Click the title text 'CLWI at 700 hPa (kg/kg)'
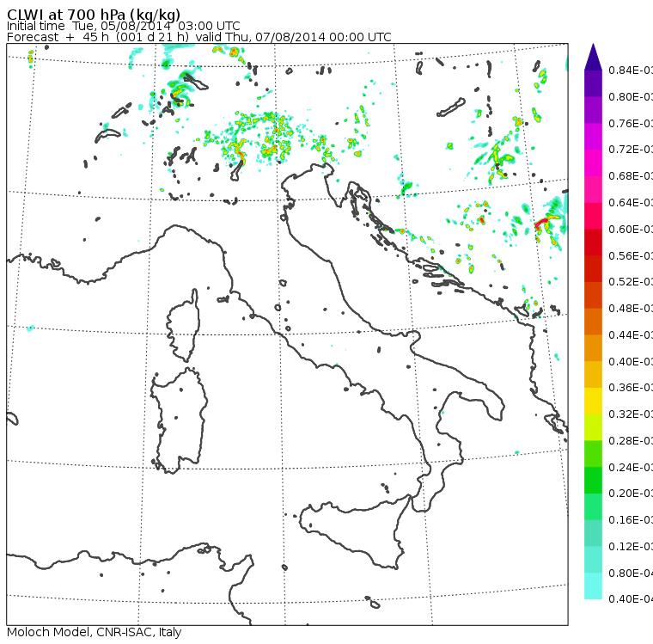This screenshot has width=653, height=644. point(94,15)
